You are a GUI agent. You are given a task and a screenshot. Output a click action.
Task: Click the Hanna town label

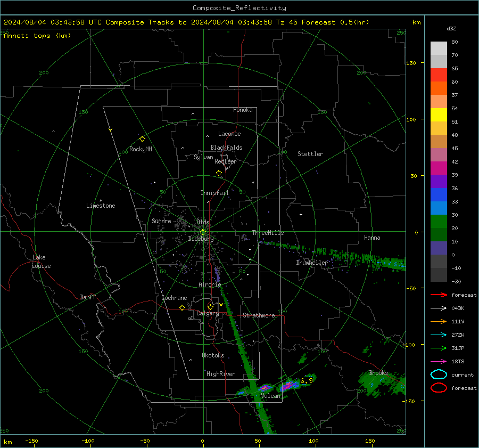[372, 238]
